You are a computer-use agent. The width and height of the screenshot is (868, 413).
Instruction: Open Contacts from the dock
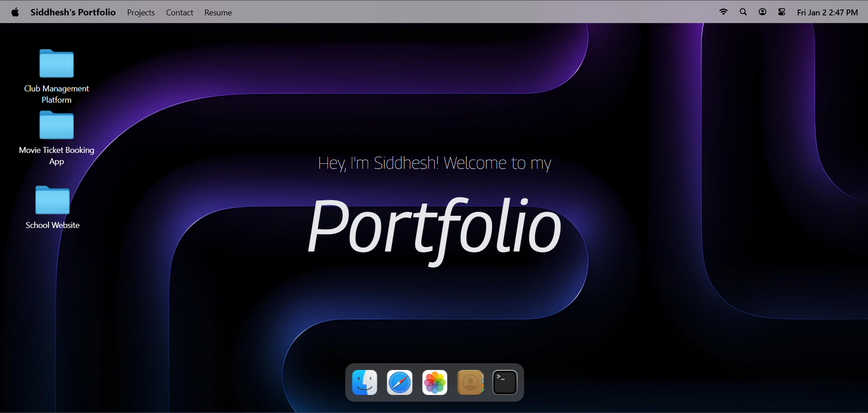(x=470, y=382)
